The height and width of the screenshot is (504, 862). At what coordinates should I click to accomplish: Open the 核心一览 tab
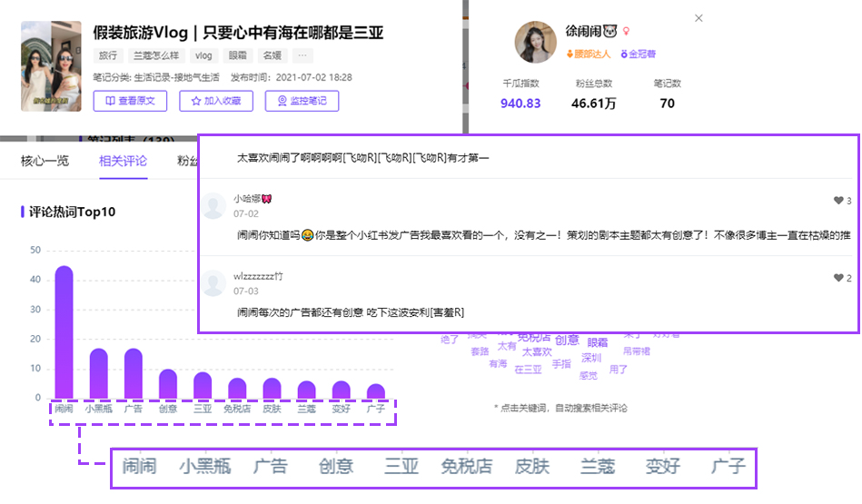pos(45,162)
